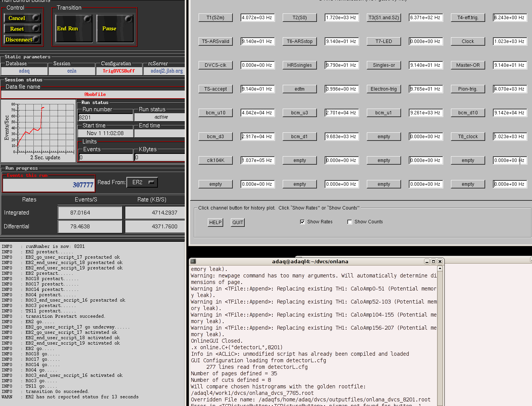Click the Events/Sec rate graph
Screen dimensions: 532x406
click(x=38, y=131)
